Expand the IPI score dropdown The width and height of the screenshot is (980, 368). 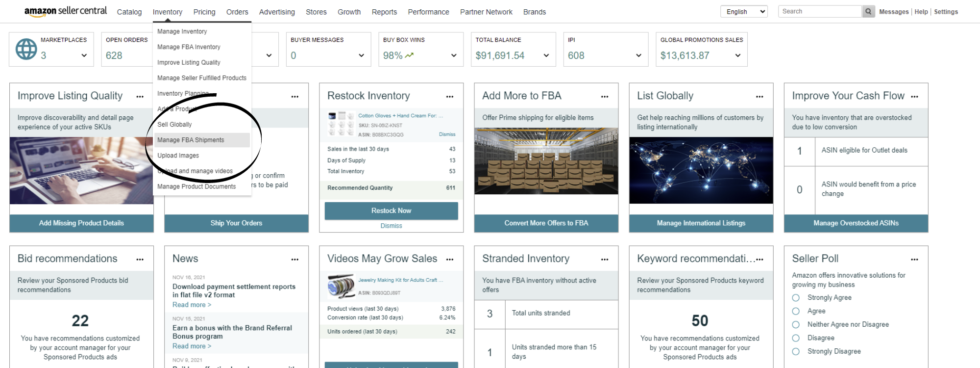pos(638,55)
